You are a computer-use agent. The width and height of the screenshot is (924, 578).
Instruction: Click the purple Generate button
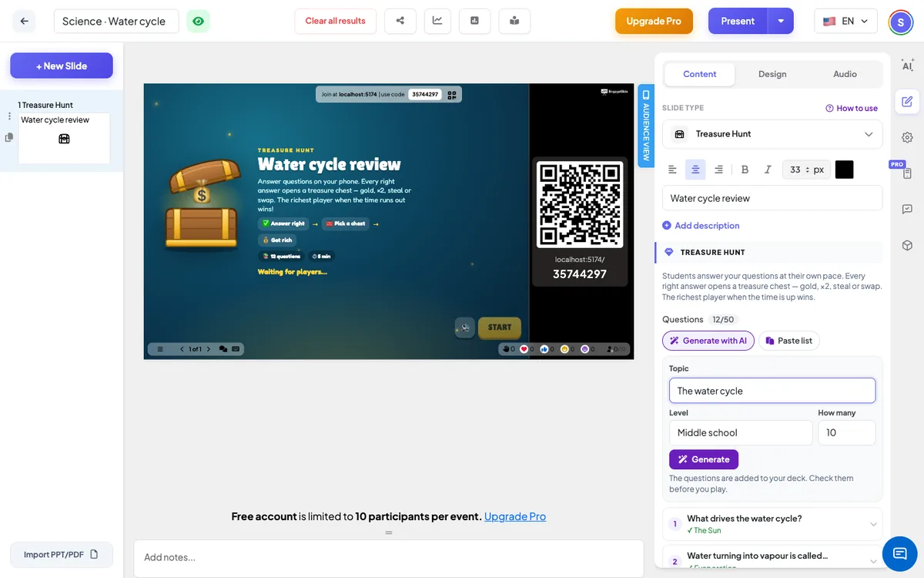coord(704,459)
